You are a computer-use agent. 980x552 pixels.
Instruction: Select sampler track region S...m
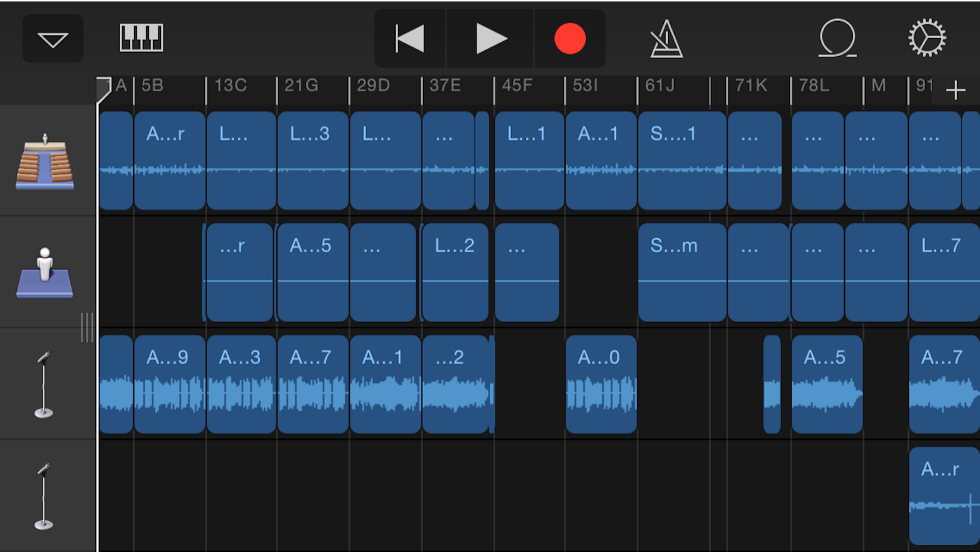682,273
